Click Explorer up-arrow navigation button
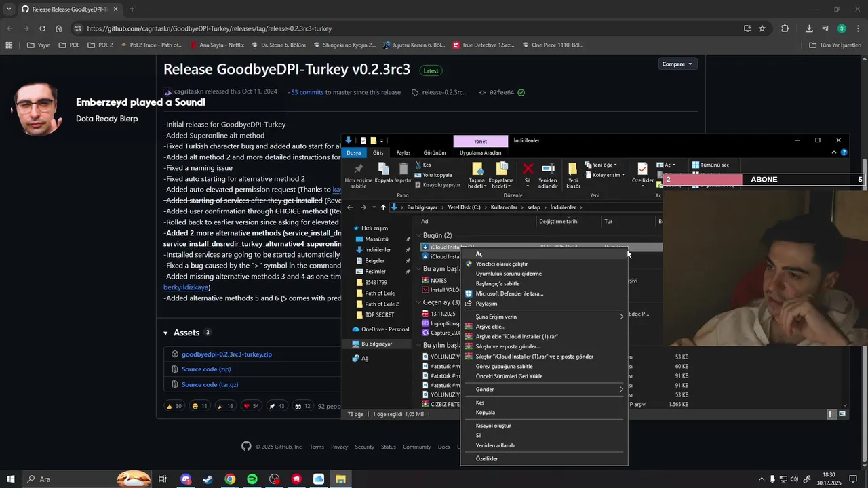Image resolution: width=868 pixels, height=488 pixels. coord(383,207)
